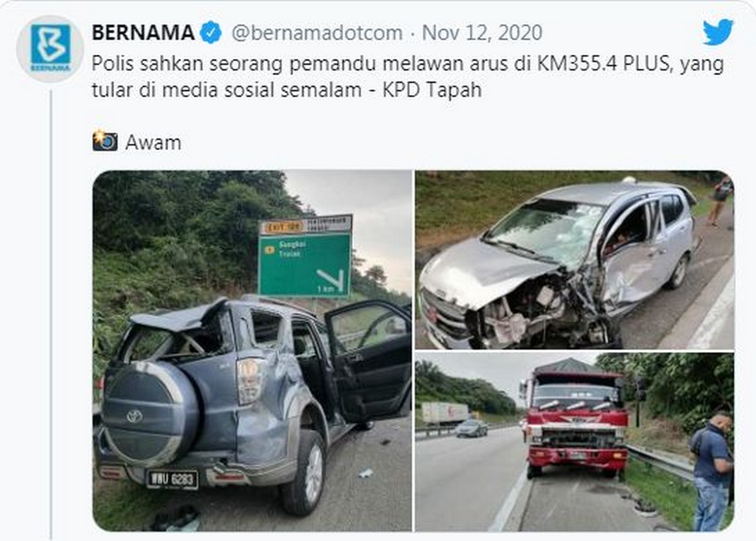Open the BERNAMA display name link
756x541 pixels.
(144, 32)
